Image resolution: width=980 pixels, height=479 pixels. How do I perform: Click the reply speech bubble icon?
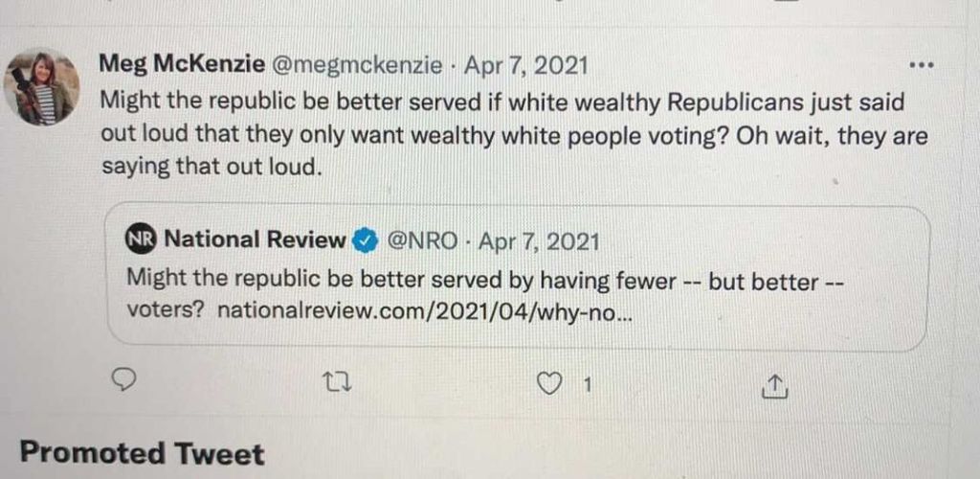pos(123,382)
